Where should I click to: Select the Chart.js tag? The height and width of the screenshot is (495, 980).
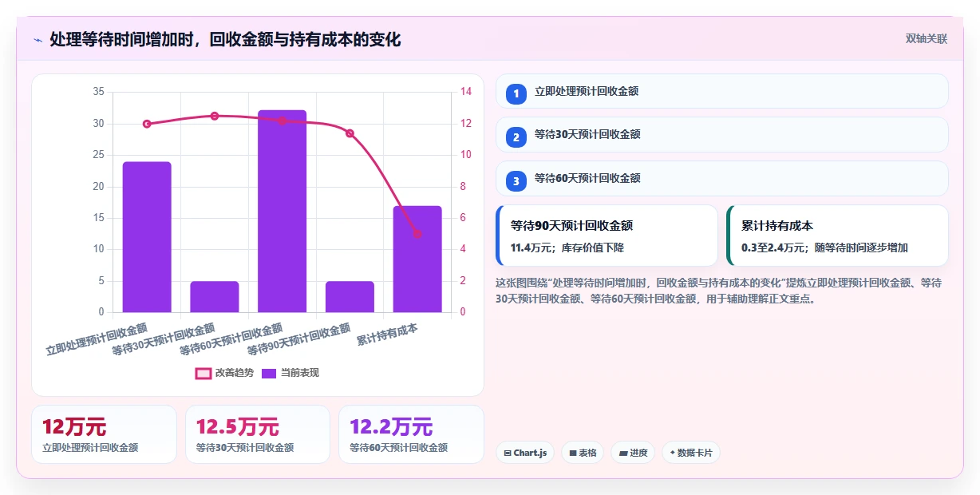click(x=525, y=453)
